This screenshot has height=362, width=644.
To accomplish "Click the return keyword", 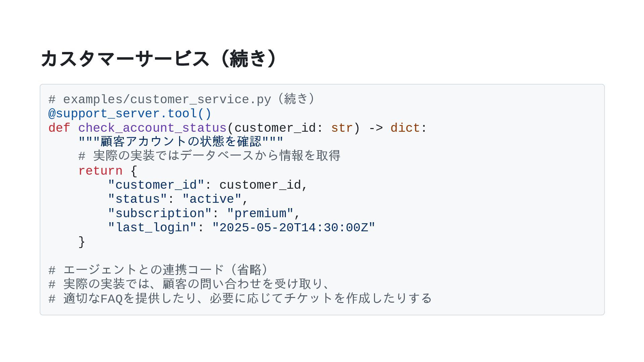I will click(x=100, y=171).
